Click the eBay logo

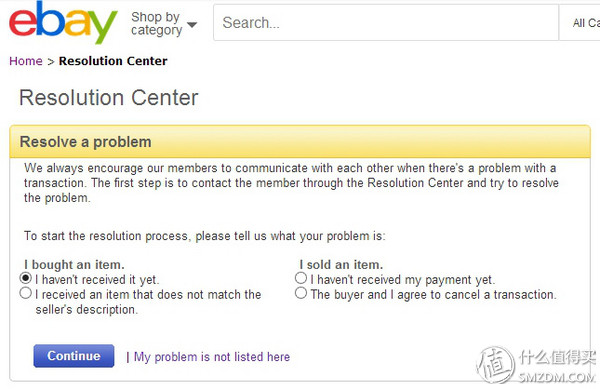[63, 22]
